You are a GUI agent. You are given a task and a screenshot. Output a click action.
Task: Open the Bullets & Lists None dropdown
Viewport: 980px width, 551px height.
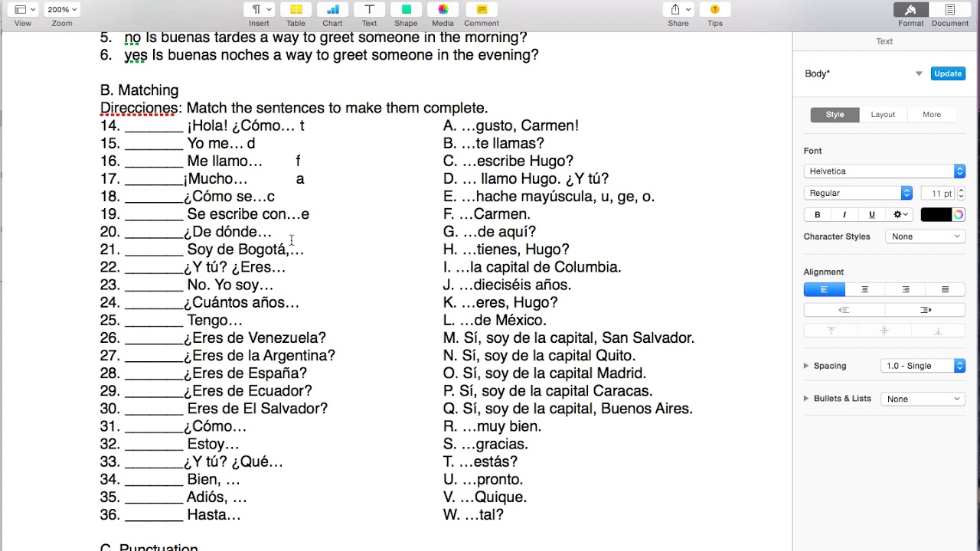pyautogui.click(x=923, y=399)
